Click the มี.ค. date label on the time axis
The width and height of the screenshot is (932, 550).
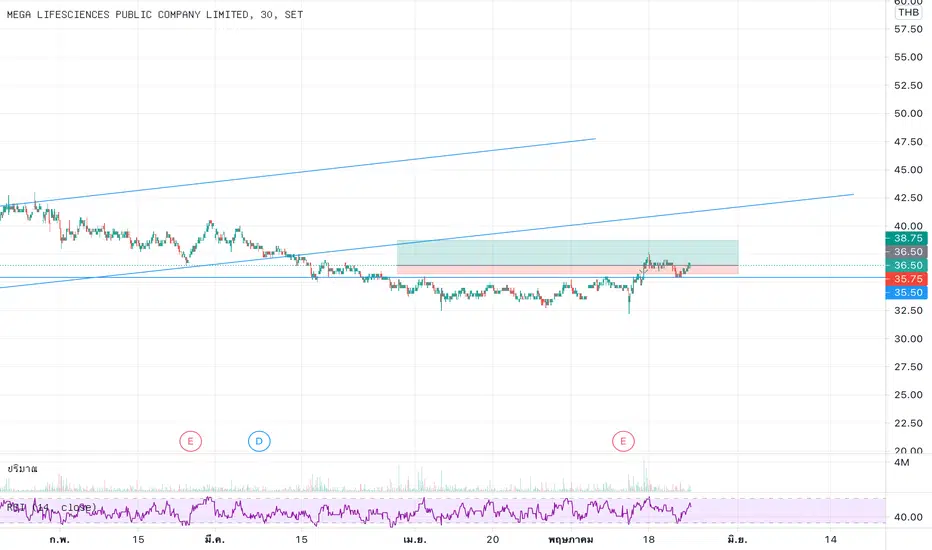click(x=214, y=540)
